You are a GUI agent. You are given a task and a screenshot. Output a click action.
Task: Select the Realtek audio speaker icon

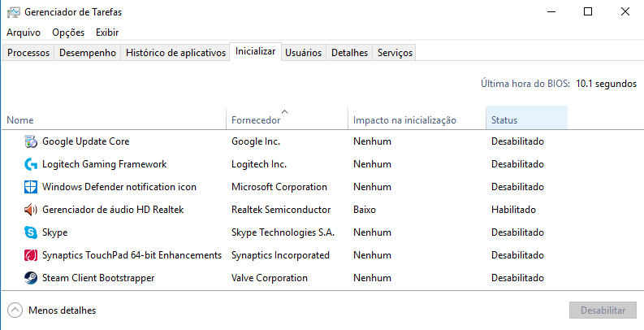[x=31, y=210]
